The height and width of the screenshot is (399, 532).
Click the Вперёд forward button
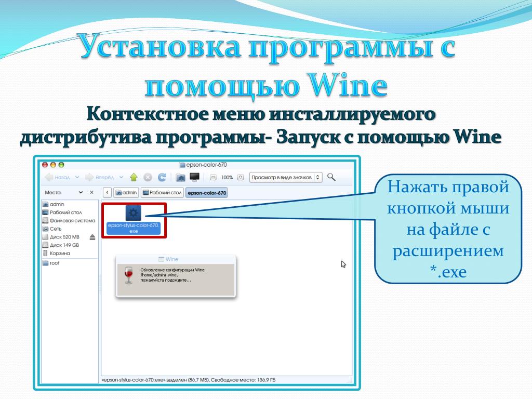click(x=99, y=177)
